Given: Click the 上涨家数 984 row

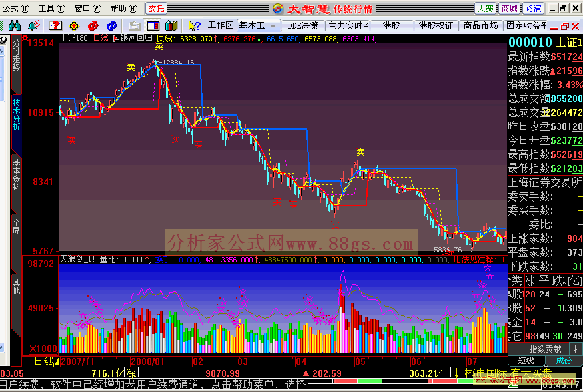Looking at the screenshot, I should coord(546,238).
